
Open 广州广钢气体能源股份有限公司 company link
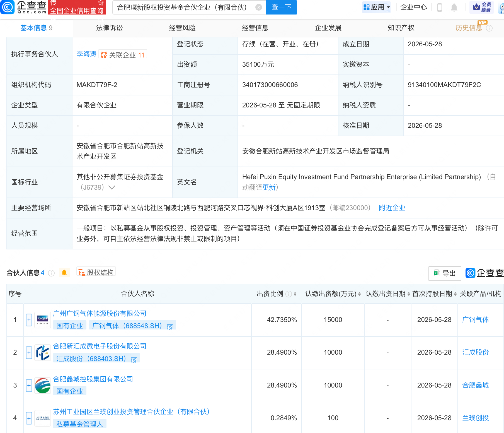(x=100, y=314)
